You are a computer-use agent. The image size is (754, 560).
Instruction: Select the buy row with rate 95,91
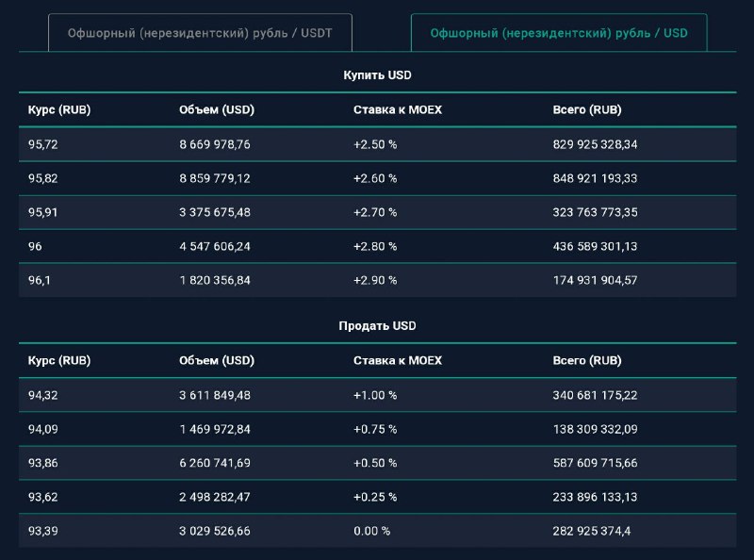tap(378, 212)
